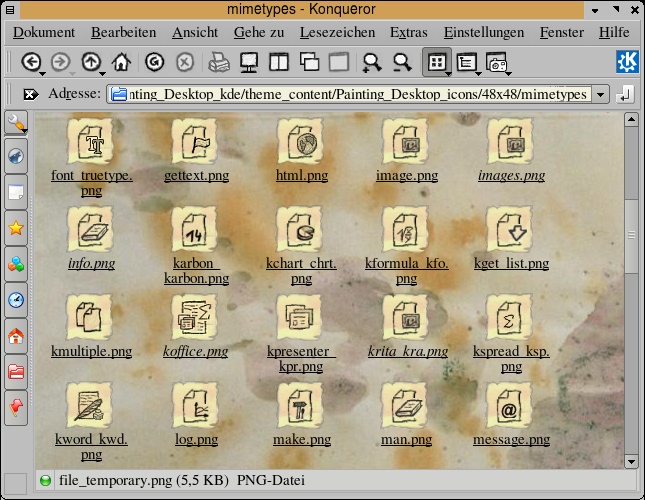Click the Stop loading button

point(185,62)
